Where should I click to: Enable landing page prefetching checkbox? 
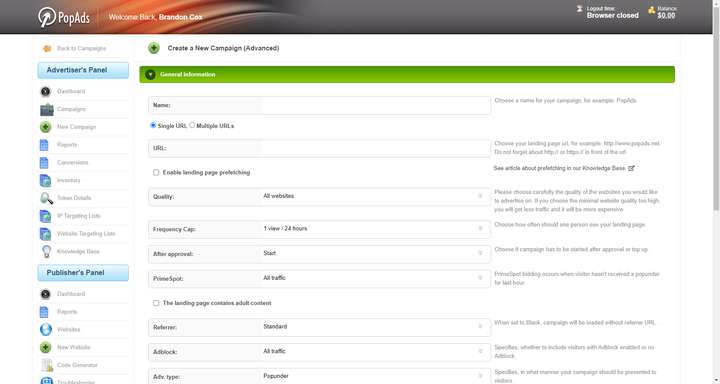click(156, 173)
